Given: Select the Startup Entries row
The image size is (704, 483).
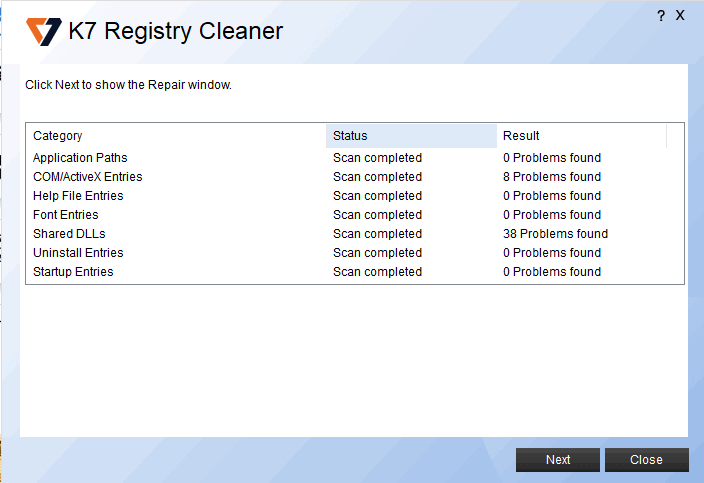Looking at the screenshot, I should coord(355,272).
